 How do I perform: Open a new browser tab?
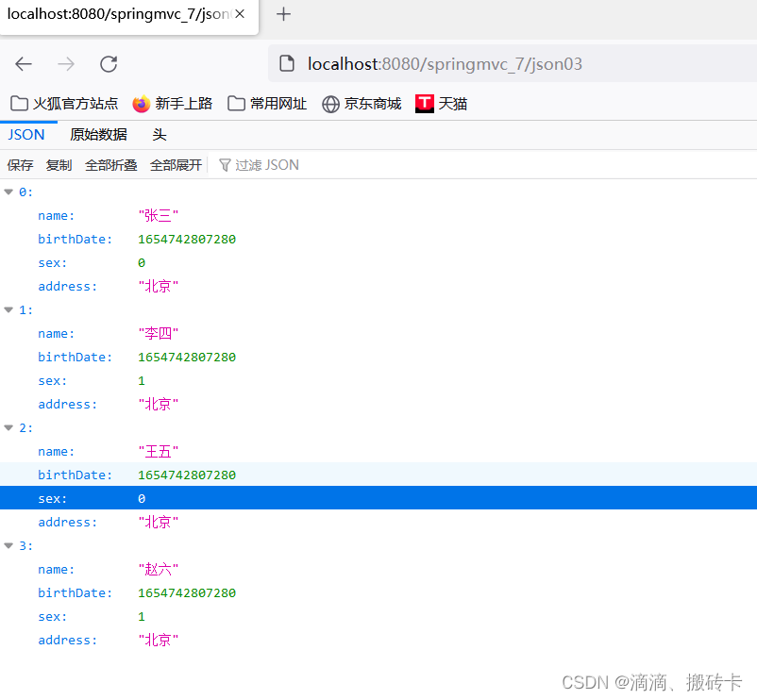pyautogui.click(x=283, y=15)
